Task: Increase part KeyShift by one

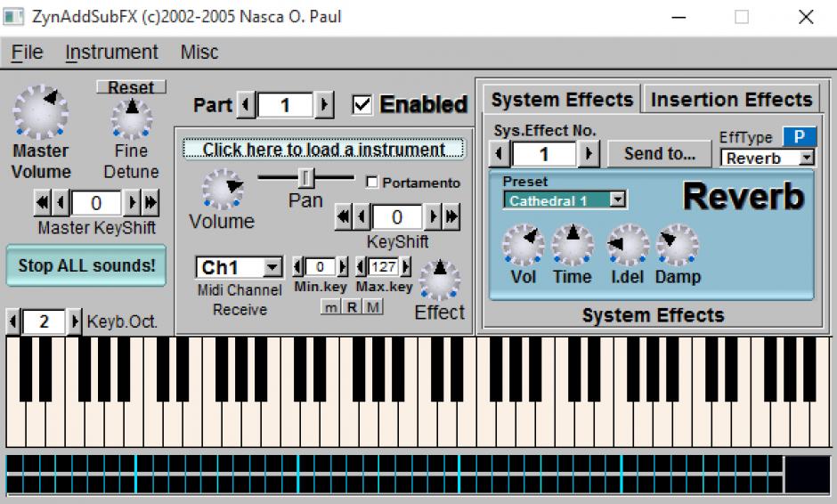Action: pos(433,216)
